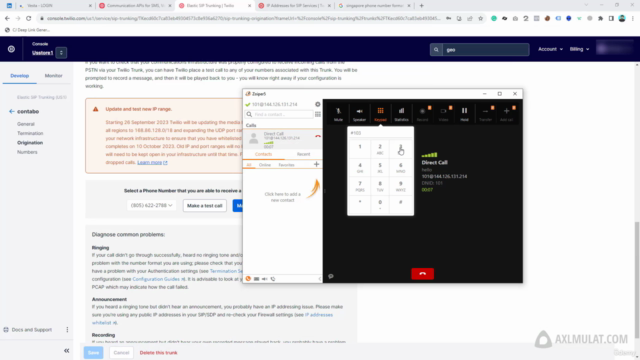Dial digit 9 WXYZ on keypad

400,186
